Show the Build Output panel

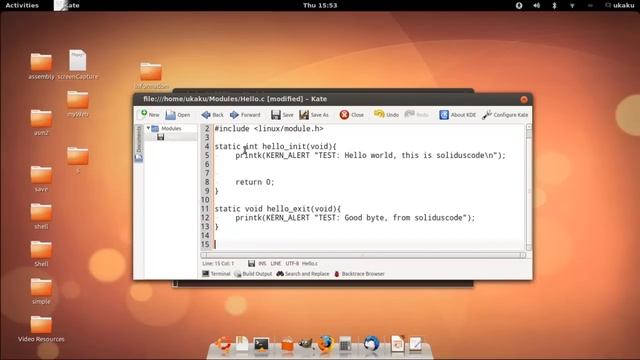click(253, 274)
